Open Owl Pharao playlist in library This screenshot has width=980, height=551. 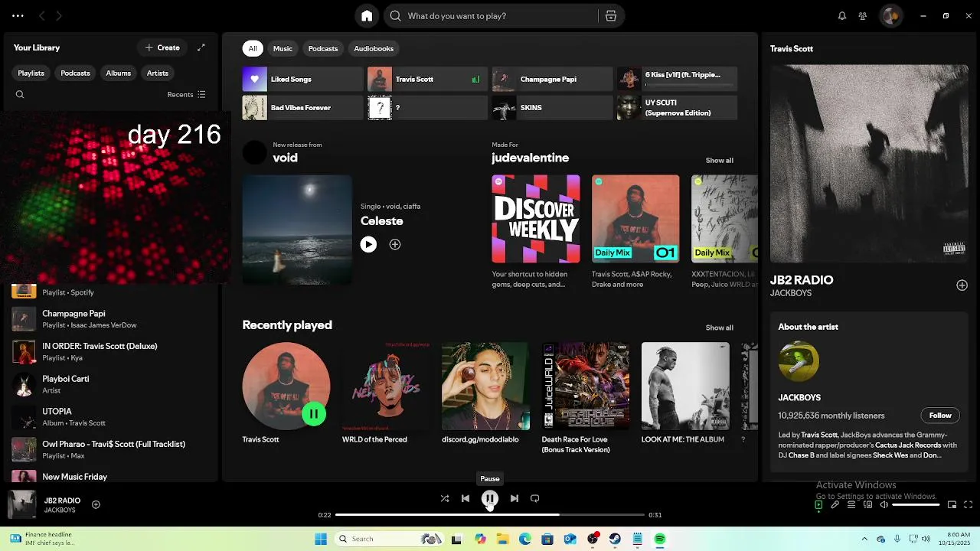click(111, 449)
